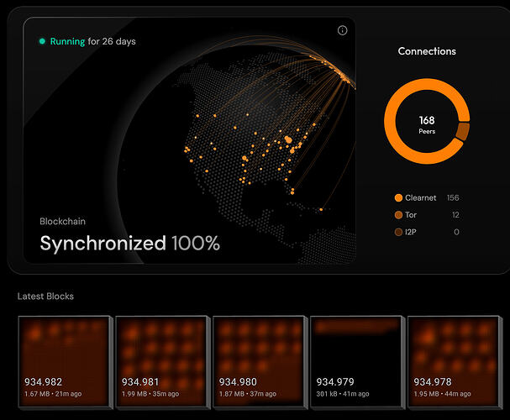Click the Clearnet orange legend dot
This screenshot has height=420, width=510.
pos(398,198)
